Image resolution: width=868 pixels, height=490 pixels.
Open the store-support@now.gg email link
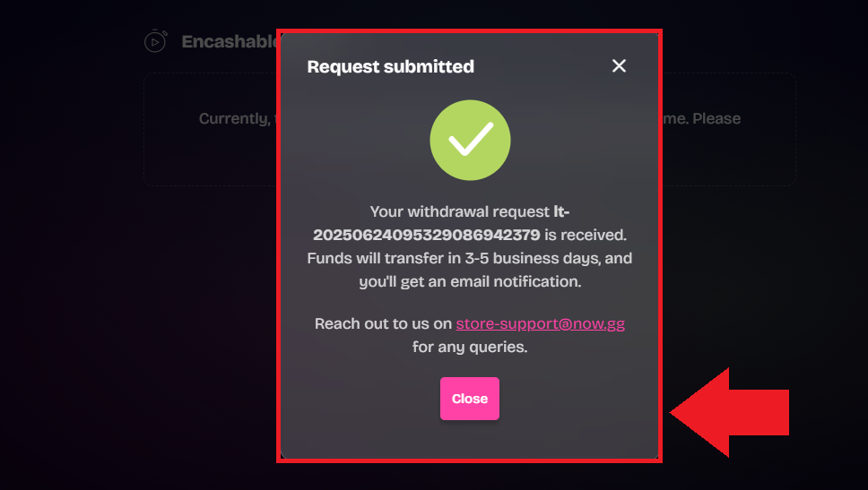(x=541, y=323)
